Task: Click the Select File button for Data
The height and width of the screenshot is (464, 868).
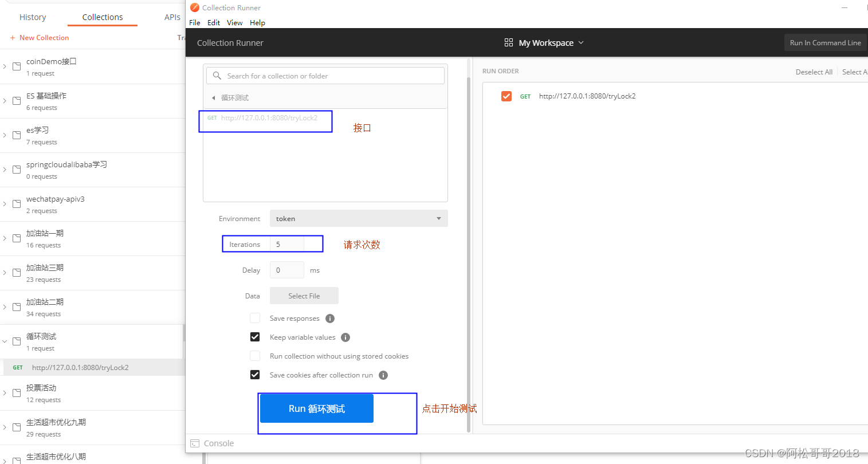Action: 304,296
